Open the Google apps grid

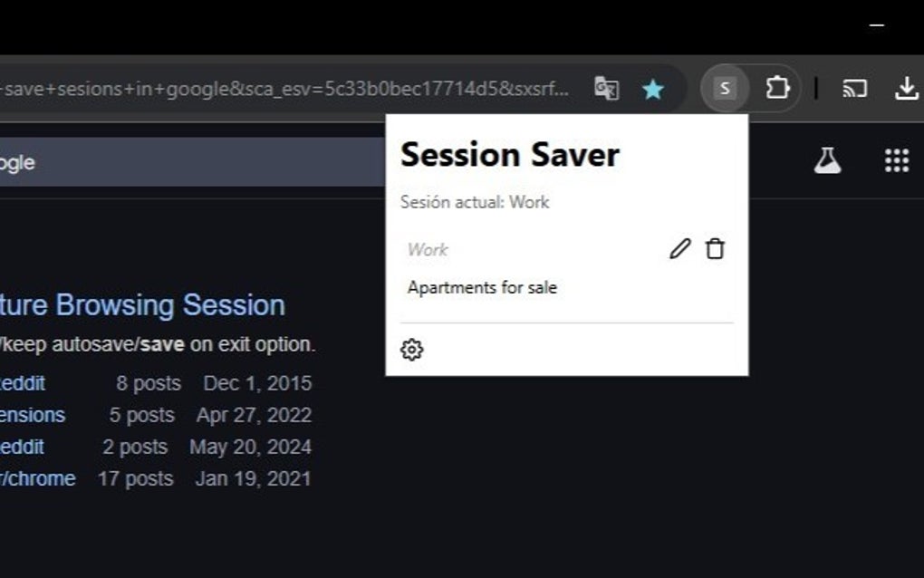(x=896, y=159)
